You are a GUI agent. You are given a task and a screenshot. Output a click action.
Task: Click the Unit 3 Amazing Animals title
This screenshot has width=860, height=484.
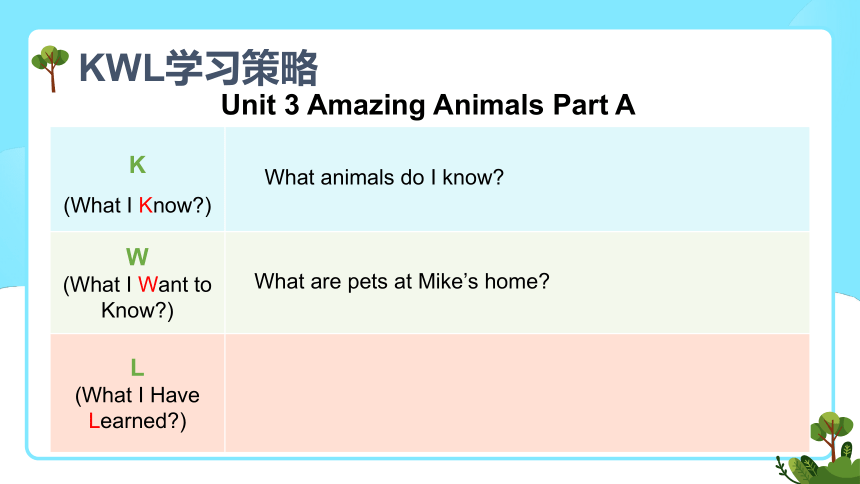tap(428, 104)
